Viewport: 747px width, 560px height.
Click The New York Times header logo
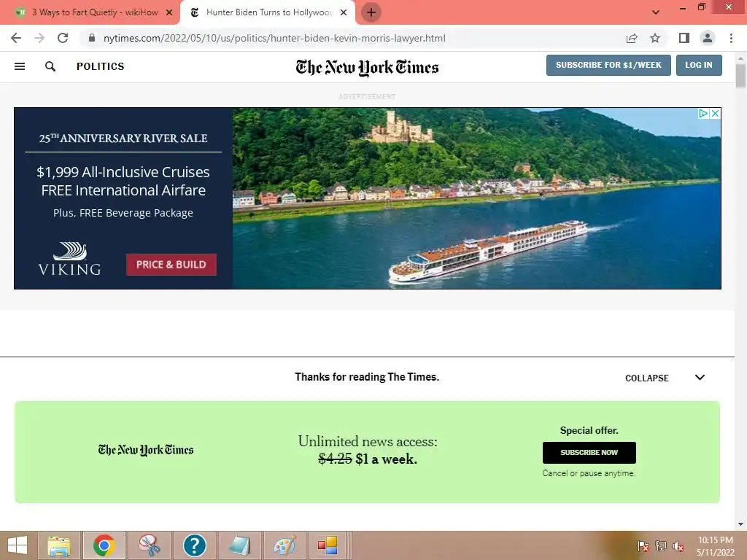click(367, 67)
